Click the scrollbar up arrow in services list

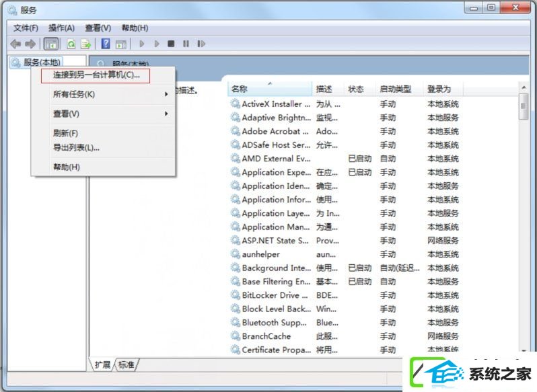click(x=524, y=87)
